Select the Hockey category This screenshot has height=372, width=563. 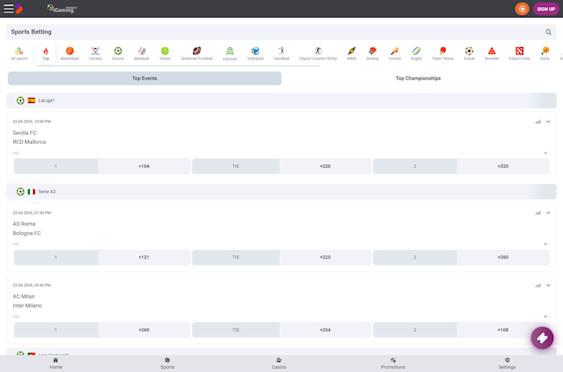pyautogui.click(x=95, y=54)
